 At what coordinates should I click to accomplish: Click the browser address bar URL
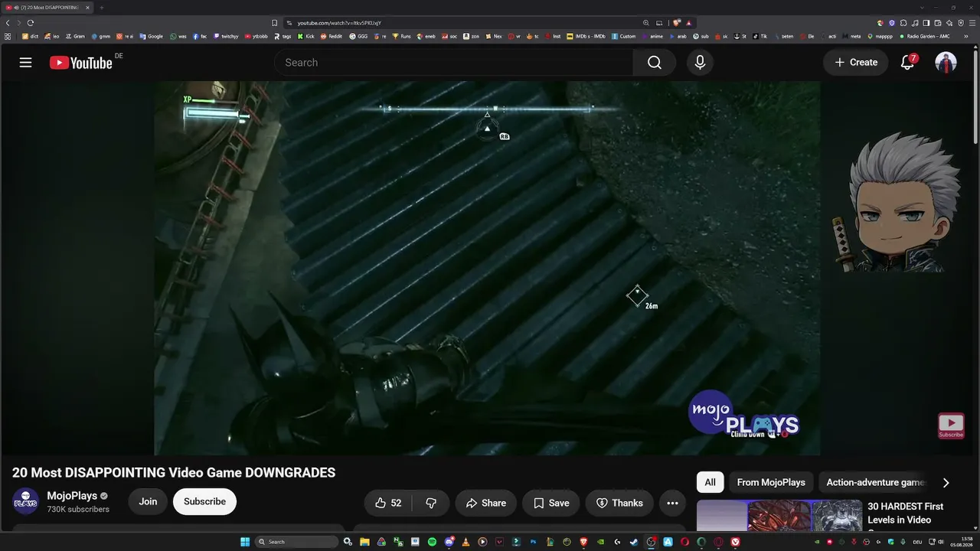point(339,23)
